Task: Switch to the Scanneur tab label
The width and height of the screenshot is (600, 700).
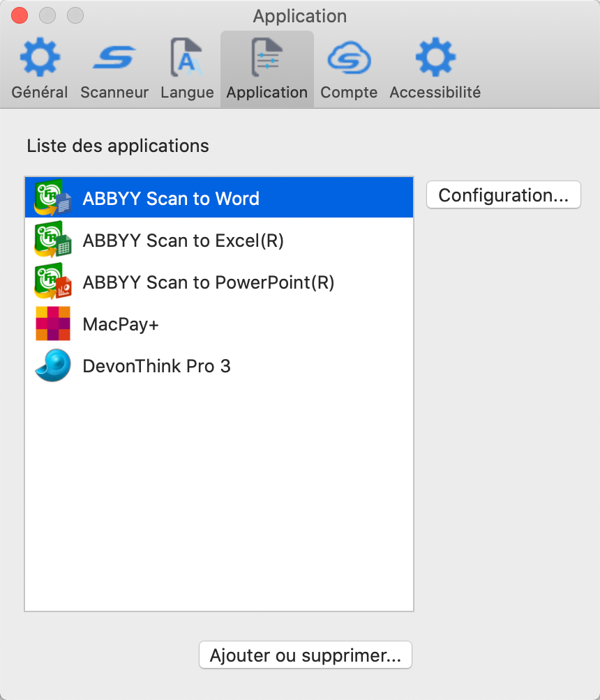Action: click(114, 93)
